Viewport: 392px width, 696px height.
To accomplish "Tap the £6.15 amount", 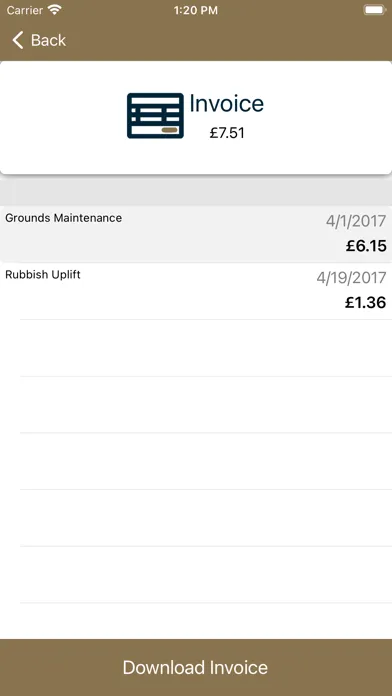I will (x=366, y=246).
